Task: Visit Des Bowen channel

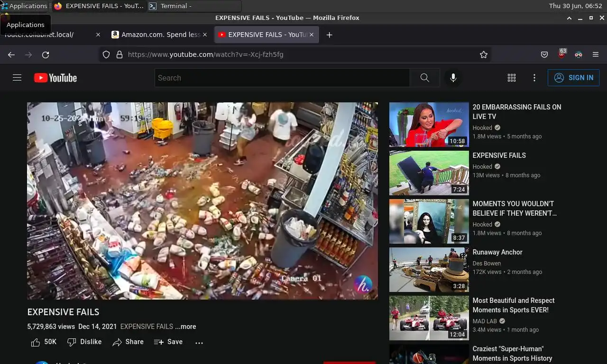Action: pyautogui.click(x=487, y=264)
